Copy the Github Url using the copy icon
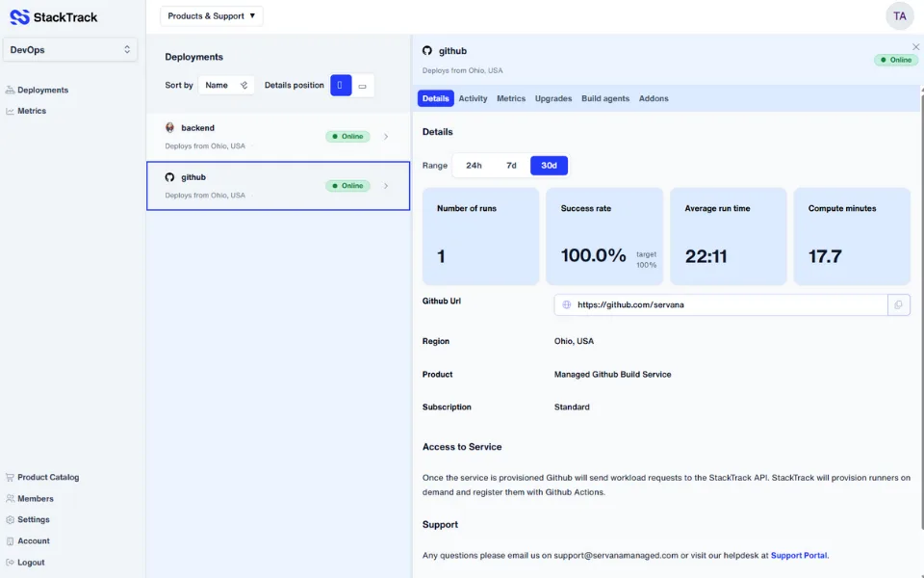 [899, 304]
